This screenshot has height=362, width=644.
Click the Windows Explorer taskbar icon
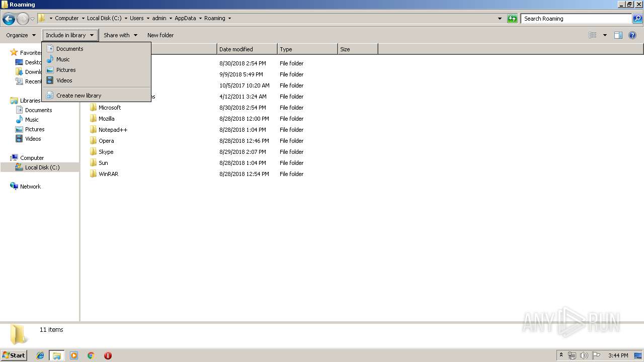pyautogui.click(x=57, y=355)
